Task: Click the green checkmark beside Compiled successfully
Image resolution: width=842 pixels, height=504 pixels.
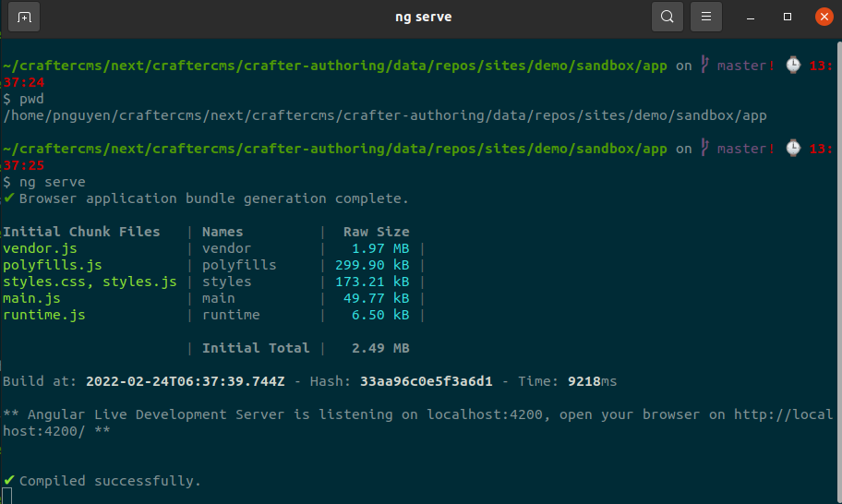Action: pyautogui.click(x=9, y=480)
